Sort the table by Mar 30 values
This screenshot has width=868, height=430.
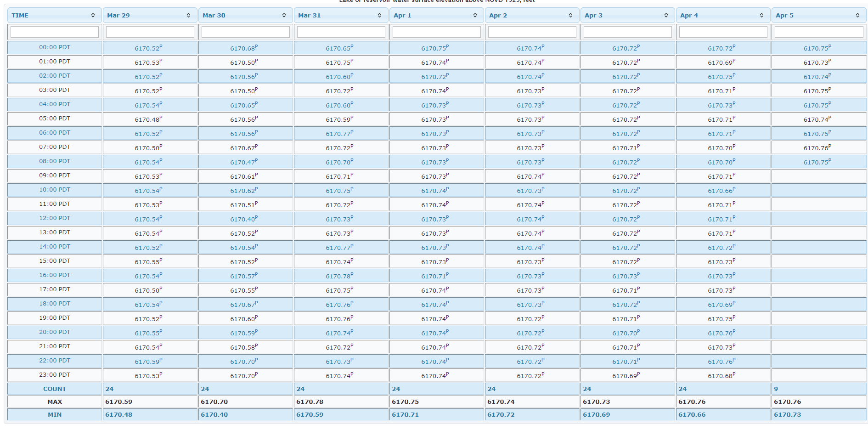click(x=284, y=16)
